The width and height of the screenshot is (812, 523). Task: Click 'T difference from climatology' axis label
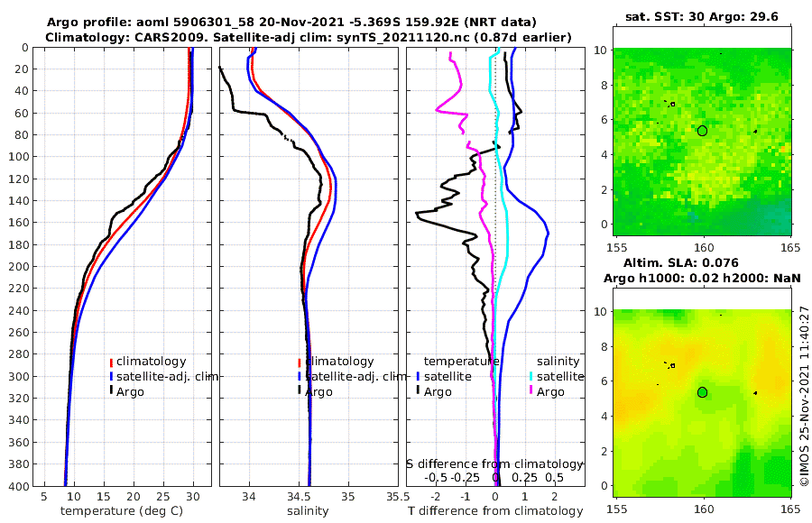point(495,511)
